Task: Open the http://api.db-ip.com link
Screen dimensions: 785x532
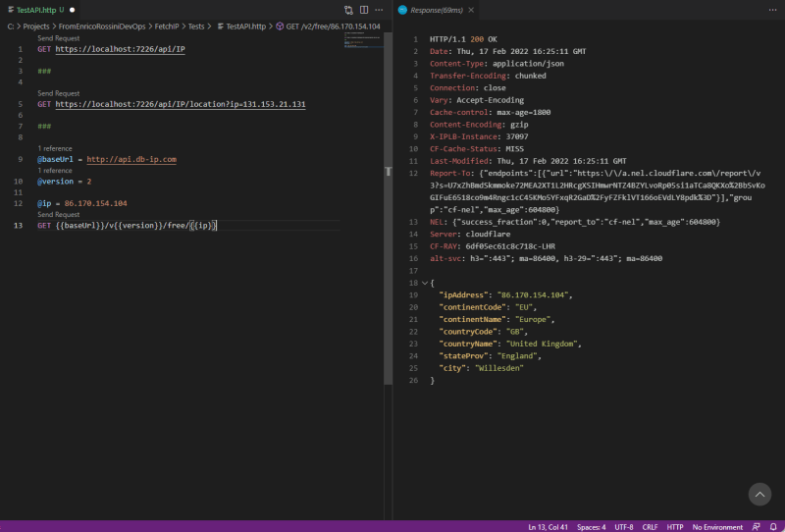Action: [x=131, y=159]
